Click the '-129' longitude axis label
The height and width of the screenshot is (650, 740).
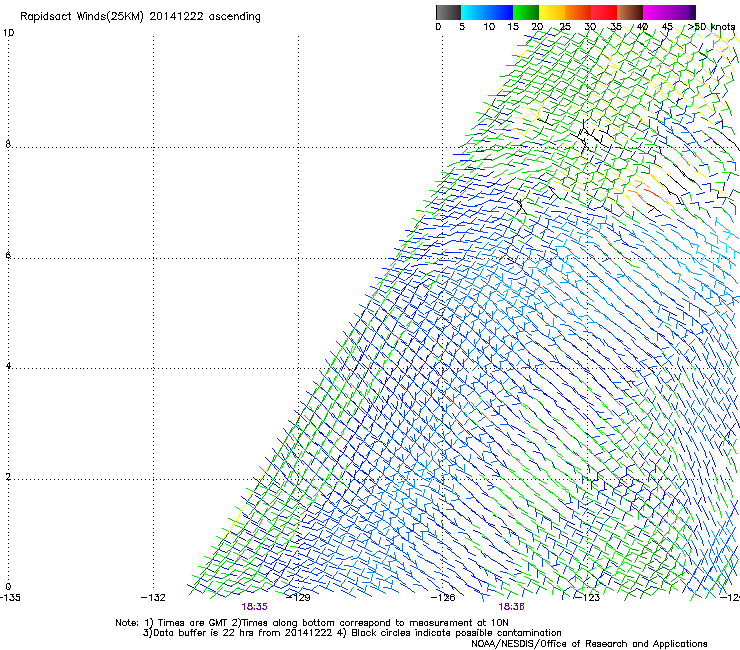coord(299,598)
